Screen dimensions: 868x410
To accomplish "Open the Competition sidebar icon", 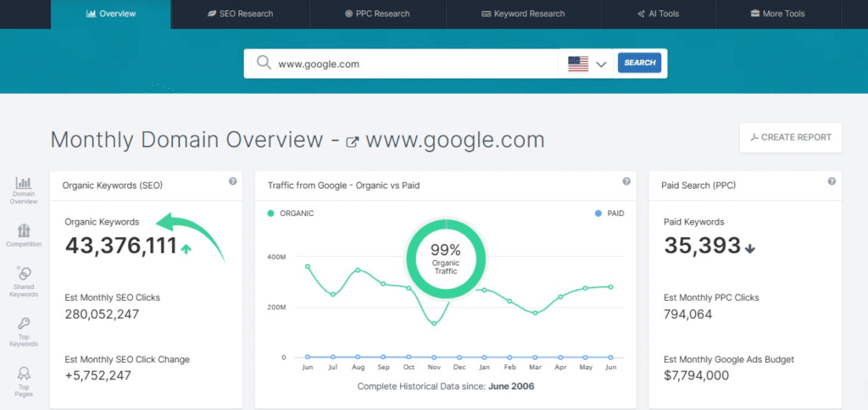I will (x=24, y=235).
